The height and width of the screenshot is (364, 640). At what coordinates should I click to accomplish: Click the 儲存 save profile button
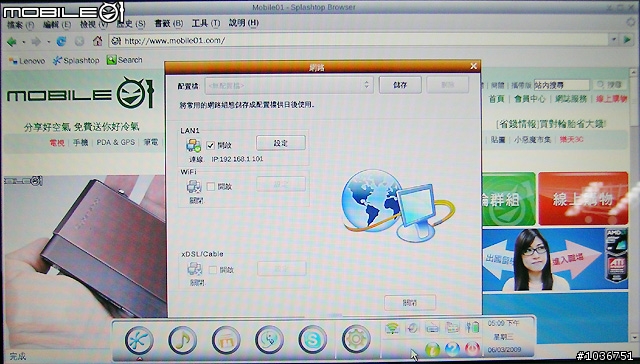pos(400,85)
